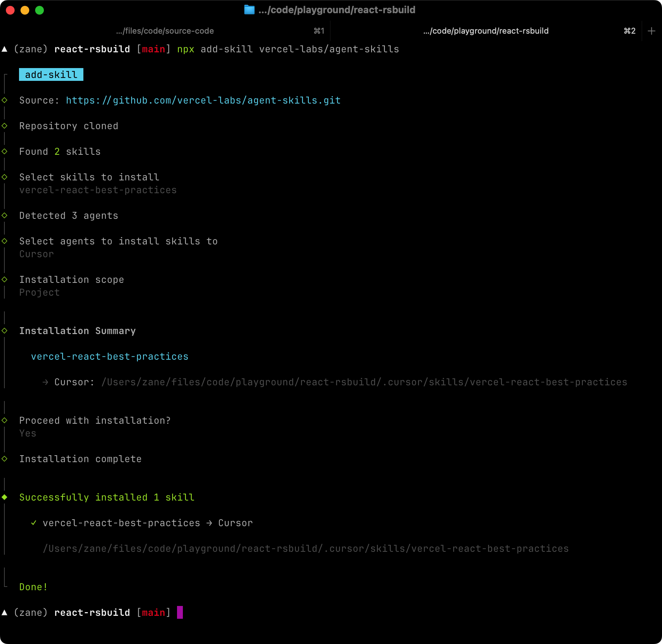
Task: Click the 'Installation Summary' heading
Action: (x=78, y=331)
